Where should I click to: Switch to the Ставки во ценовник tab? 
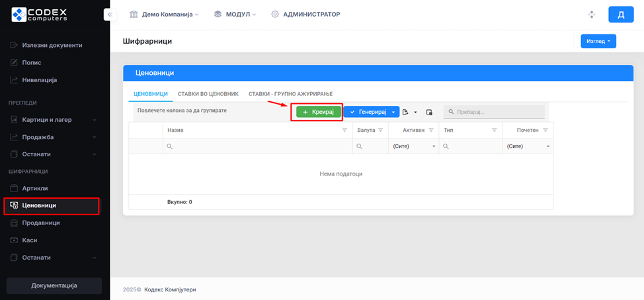[x=208, y=94]
